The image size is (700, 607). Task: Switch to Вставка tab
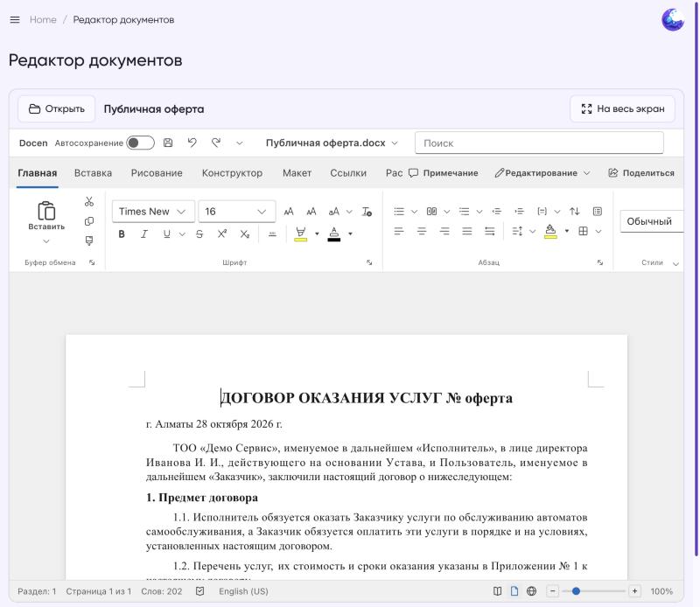(x=93, y=173)
